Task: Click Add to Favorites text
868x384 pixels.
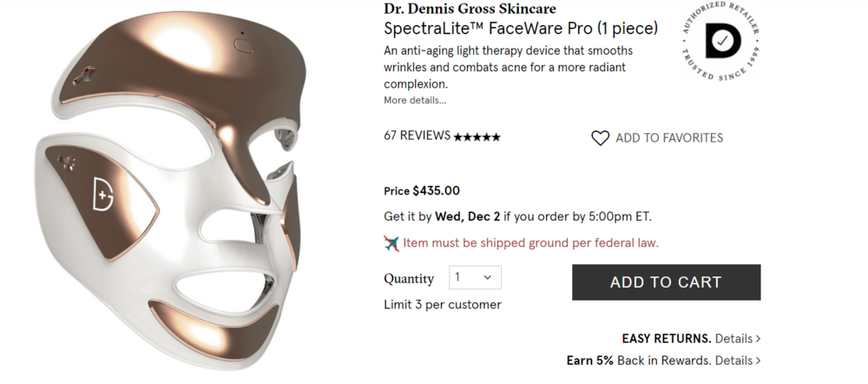Action: point(669,138)
